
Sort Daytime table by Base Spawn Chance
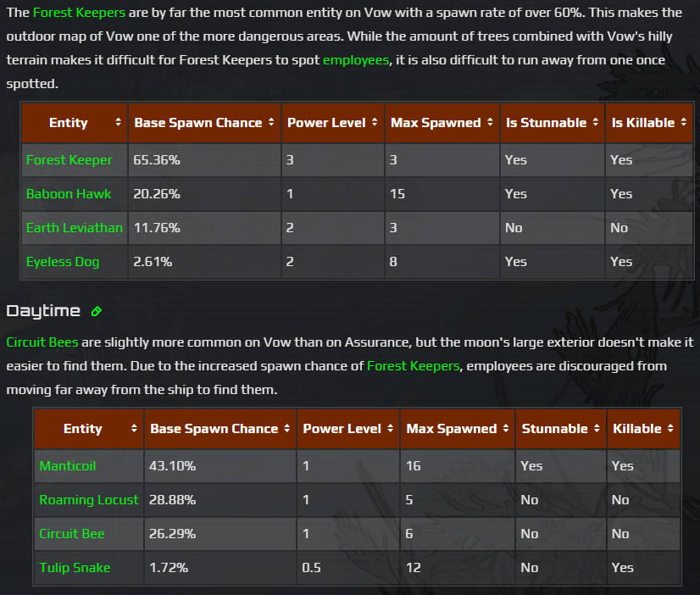(x=286, y=429)
